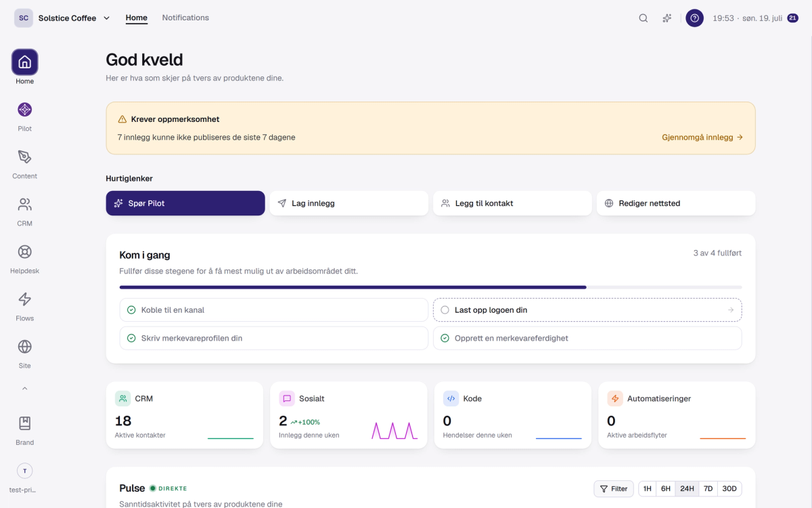Viewport: 812px width, 508px height.
Task: Select the 1H time range
Action: (648, 488)
